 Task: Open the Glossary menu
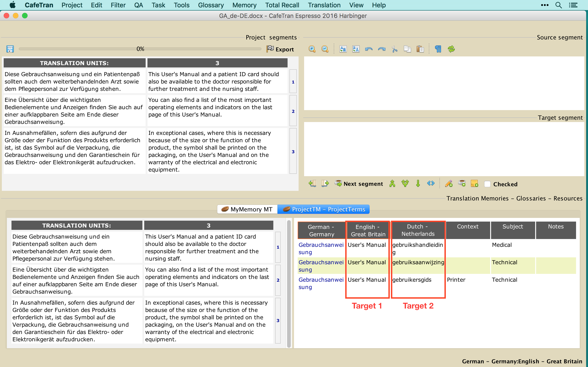tap(211, 5)
